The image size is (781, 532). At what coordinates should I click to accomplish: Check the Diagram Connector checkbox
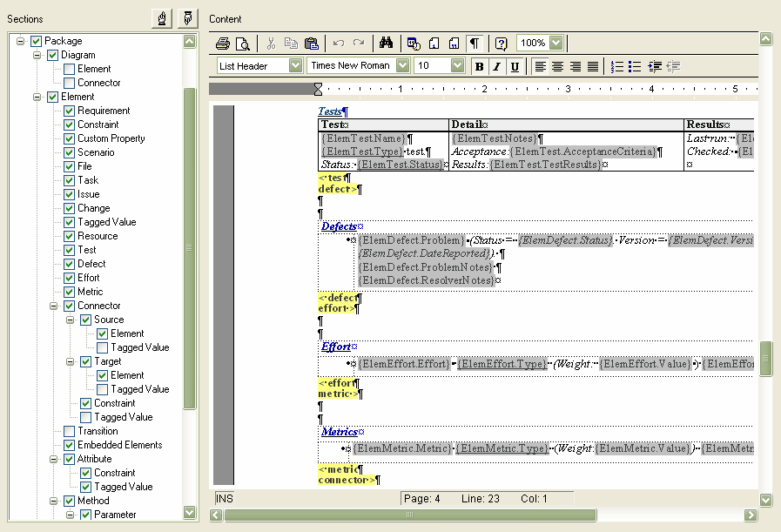[70, 83]
